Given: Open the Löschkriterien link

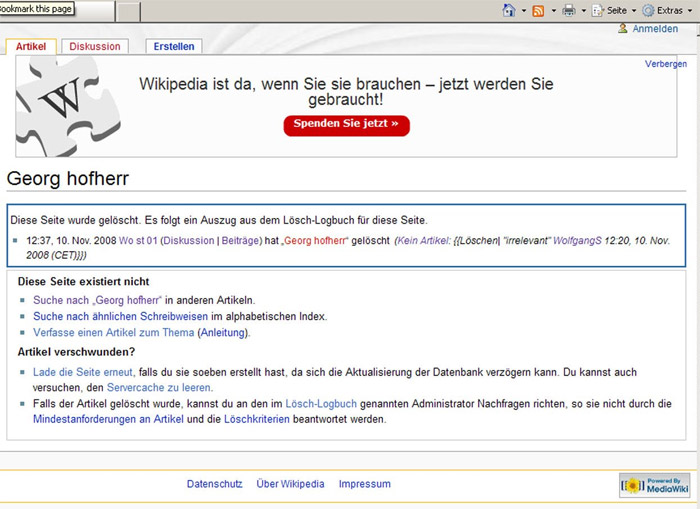Looking at the screenshot, I should coord(257,419).
